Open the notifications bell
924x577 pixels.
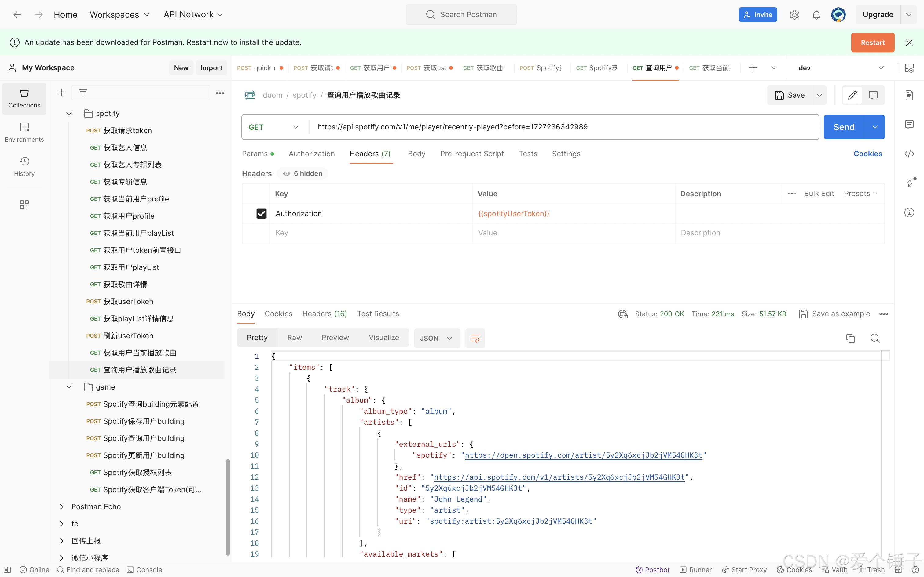tap(816, 15)
